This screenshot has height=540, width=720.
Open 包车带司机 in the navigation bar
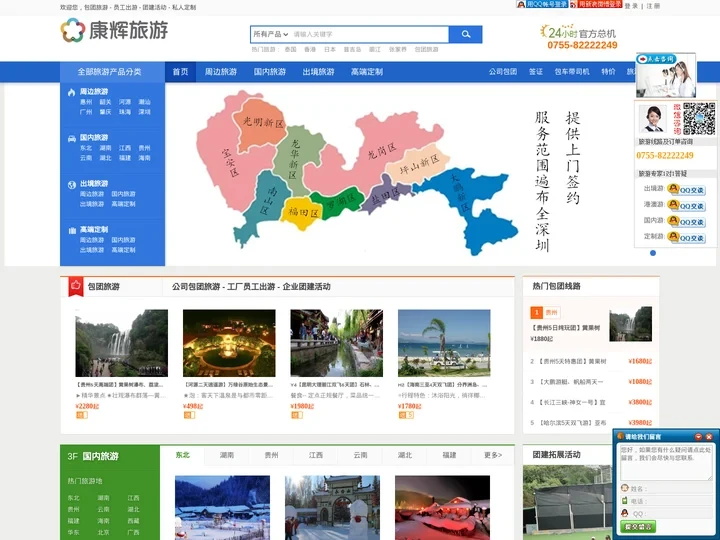572,72
